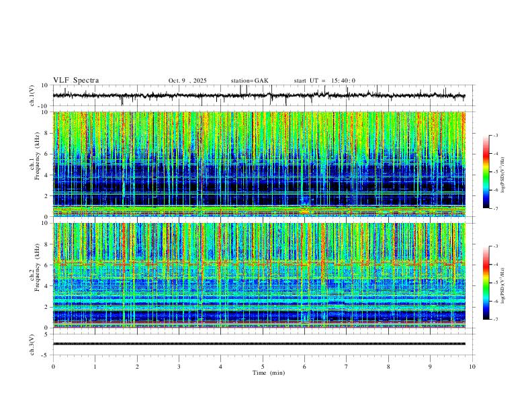Click the "4" tick on ch.1 frequency axis

point(47,175)
